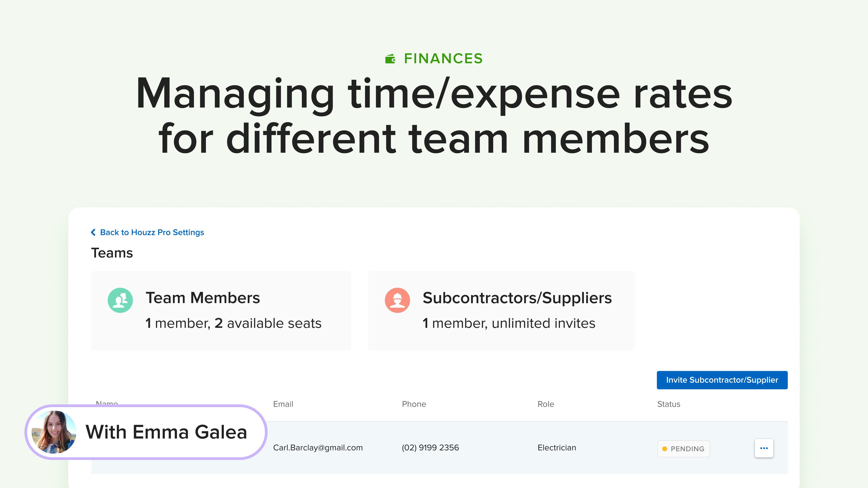Click the PENDING status badge
868x488 pixels.
pyautogui.click(x=683, y=449)
